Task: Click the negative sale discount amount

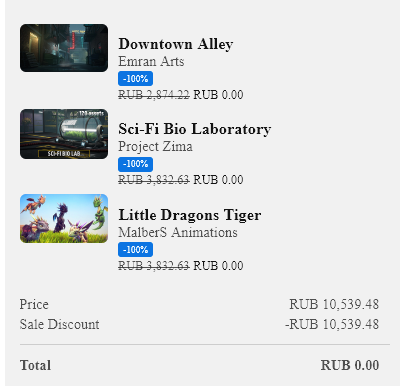Action: coord(332,324)
